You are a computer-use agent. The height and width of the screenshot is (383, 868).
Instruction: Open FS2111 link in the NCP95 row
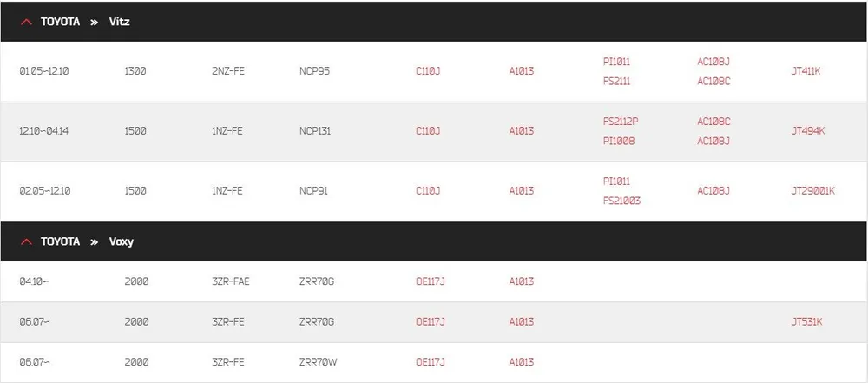click(616, 81)
